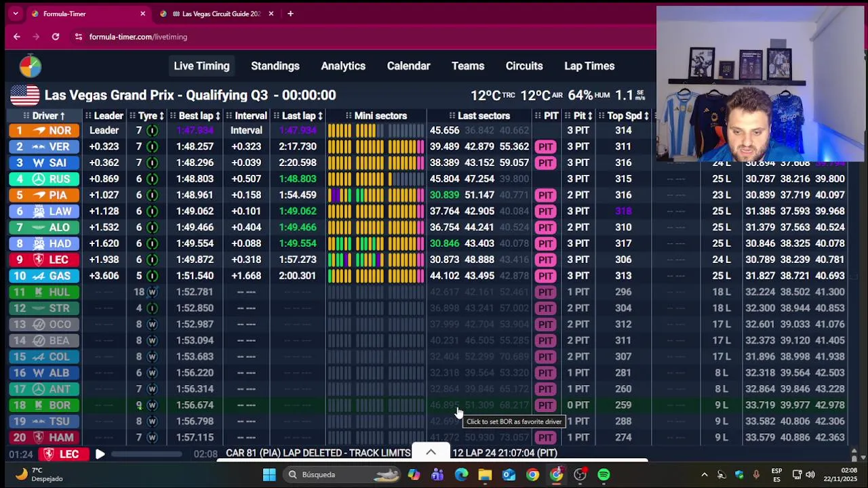Close the Formula-Timer tab
868x488 pixels.
pos(142,14)
